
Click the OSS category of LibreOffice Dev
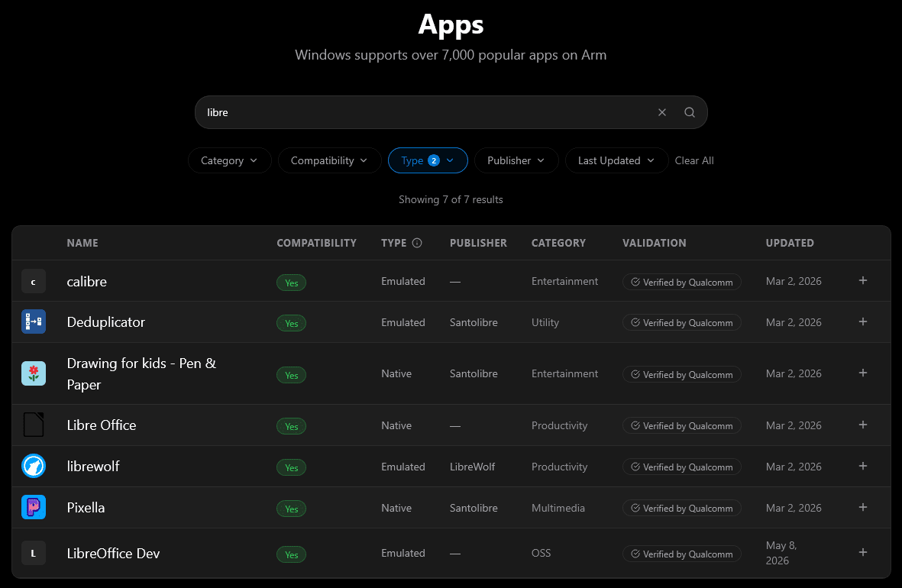tap(542, 553)
